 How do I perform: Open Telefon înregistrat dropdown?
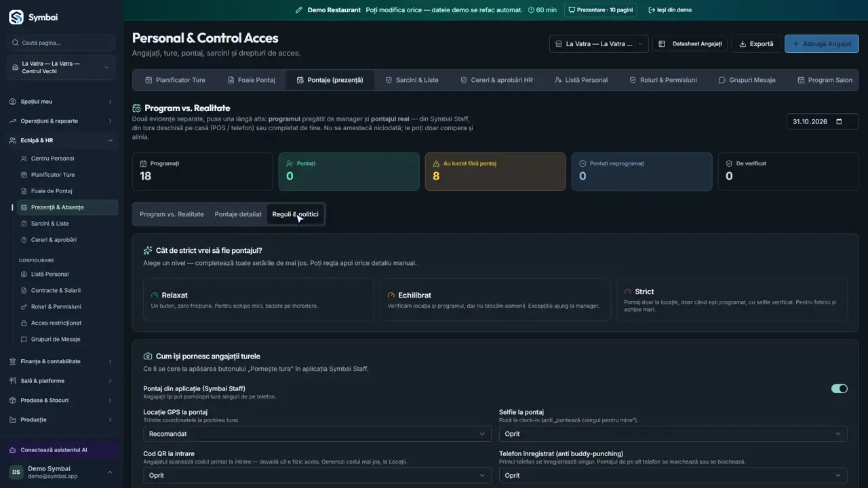click(x=673, y=476)
